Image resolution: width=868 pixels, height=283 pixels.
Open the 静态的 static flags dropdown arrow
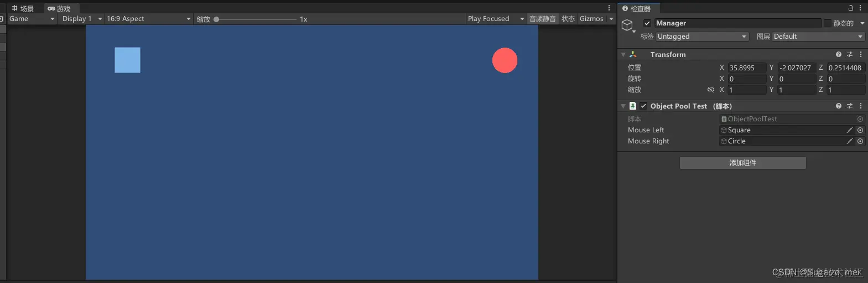click(x=862, y=23)
